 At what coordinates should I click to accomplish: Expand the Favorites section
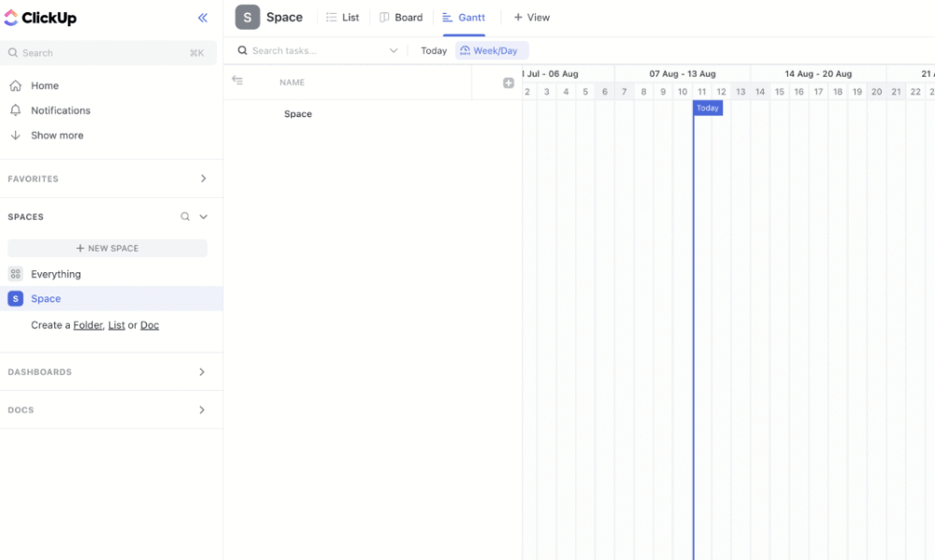(203, 179)
